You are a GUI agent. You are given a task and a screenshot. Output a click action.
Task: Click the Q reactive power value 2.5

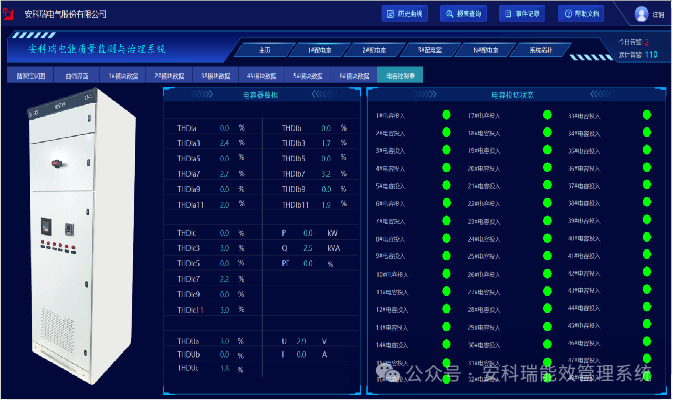click(x=308, y=248)
